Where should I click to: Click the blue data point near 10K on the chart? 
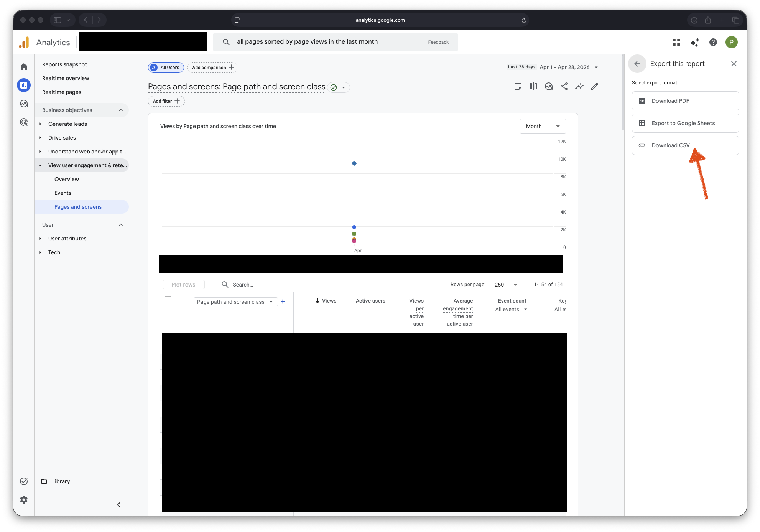(x=354, y=164)
